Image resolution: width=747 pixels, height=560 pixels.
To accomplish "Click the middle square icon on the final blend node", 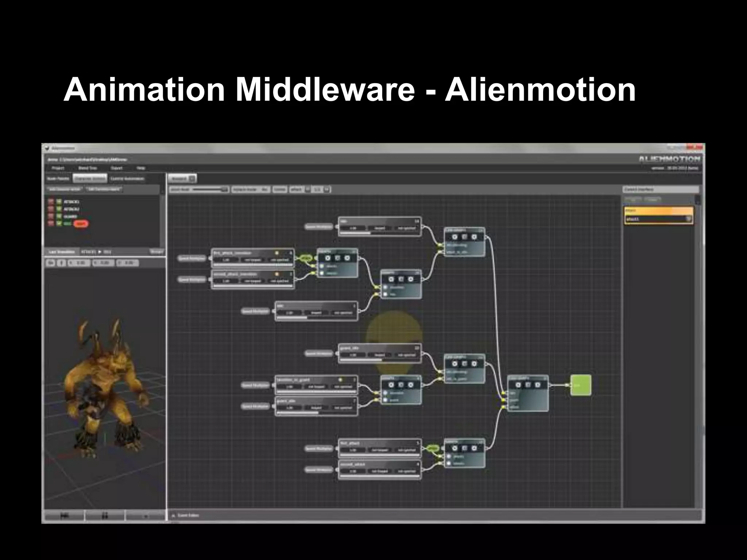I will click(x=528, y=385).
